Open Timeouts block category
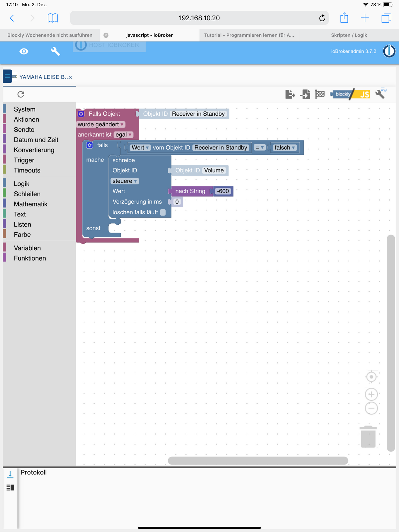399x532 pixels. click(x=27, y=170)
